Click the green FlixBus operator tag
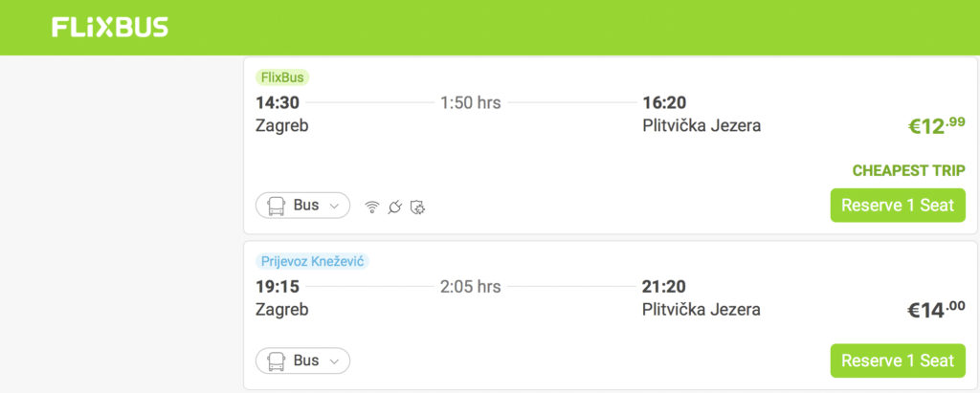The height and width of the screenshot is (393, 980). point(282,78)
